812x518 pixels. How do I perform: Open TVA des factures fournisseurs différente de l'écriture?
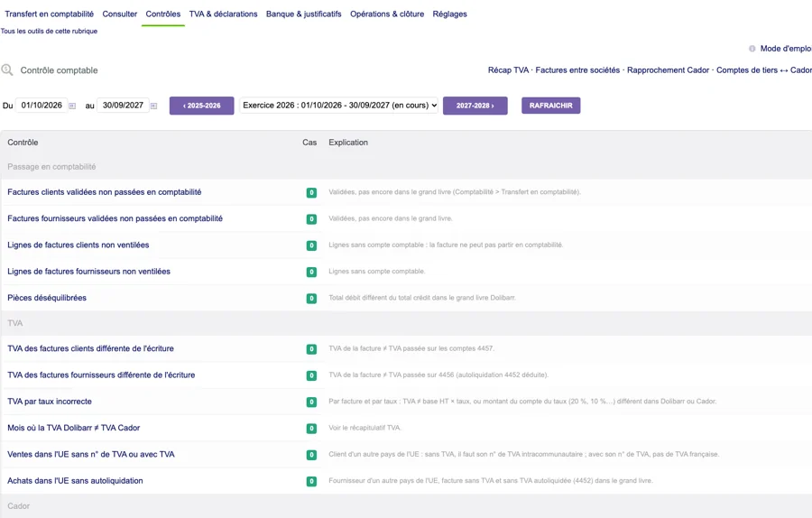(x=101, y=375)
